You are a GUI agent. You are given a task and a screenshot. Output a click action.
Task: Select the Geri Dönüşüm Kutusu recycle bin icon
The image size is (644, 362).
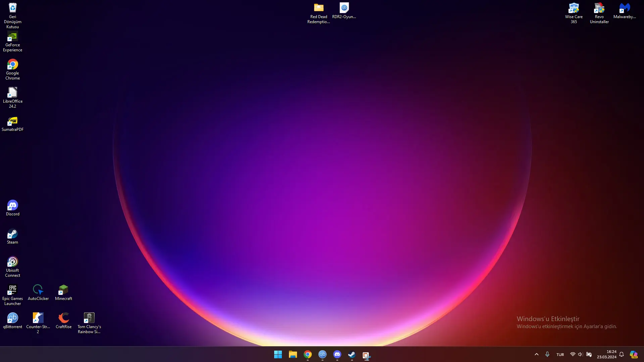pos(12,15)
